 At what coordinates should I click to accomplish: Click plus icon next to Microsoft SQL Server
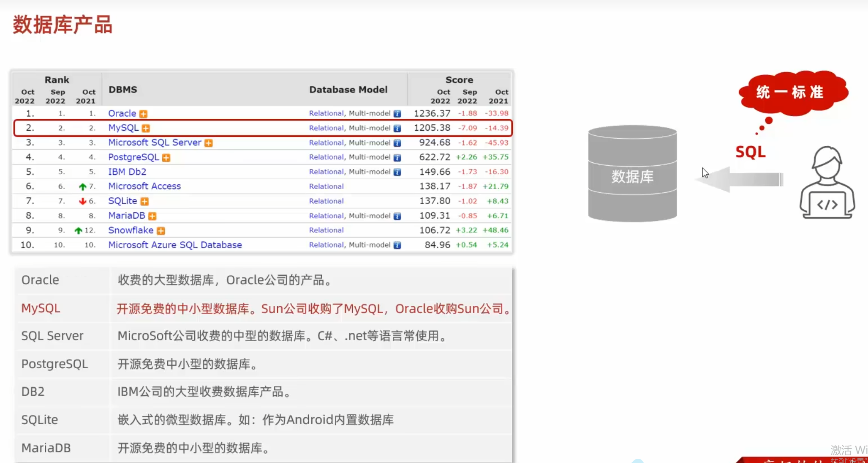[209, 143]
